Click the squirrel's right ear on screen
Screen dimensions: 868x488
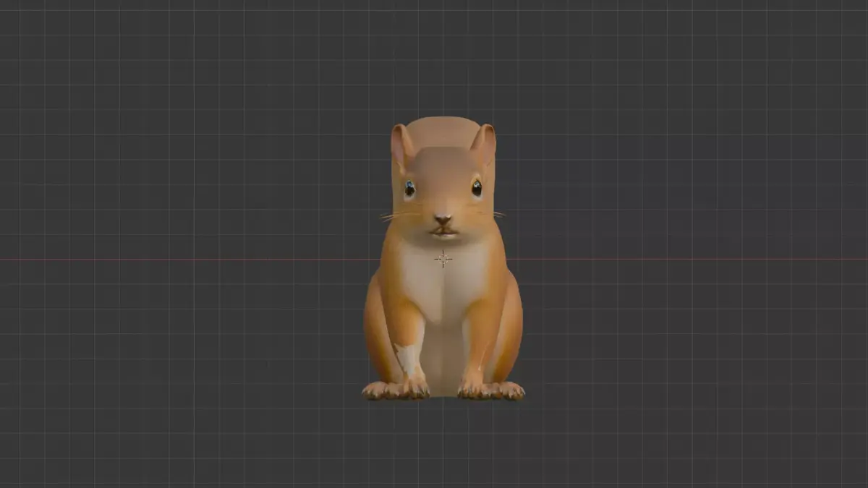(x=485, y=145)
